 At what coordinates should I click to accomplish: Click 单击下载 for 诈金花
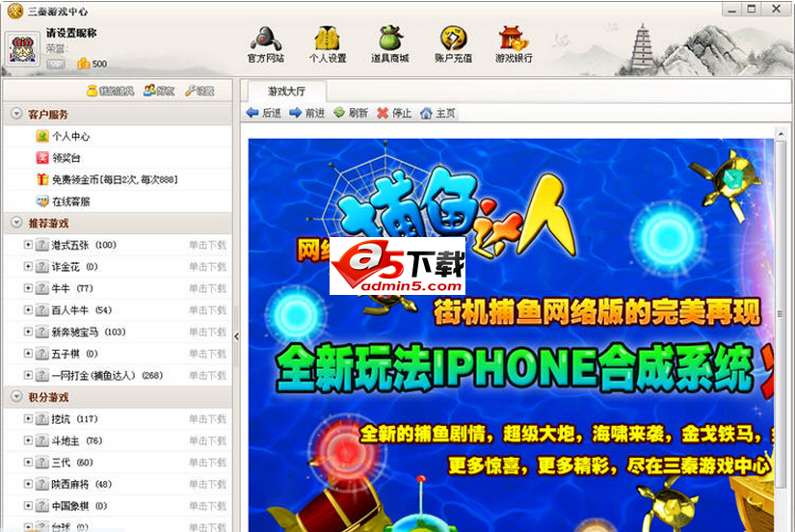(207, 267)
